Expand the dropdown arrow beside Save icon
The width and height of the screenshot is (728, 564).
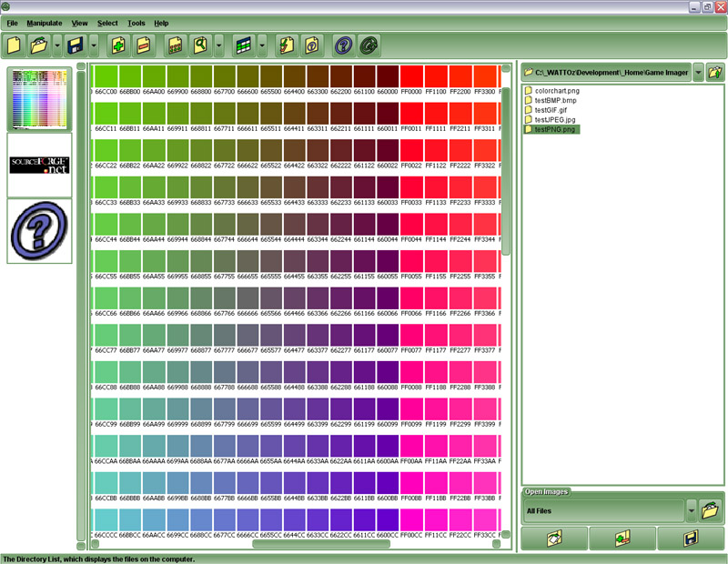pyautogui.click(x=94, y=44)
